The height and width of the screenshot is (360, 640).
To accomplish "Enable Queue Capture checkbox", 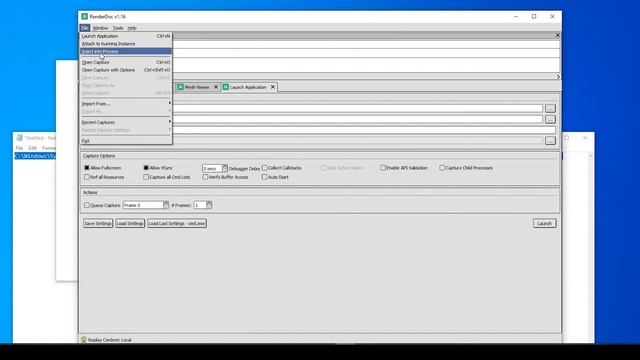I will [87, 205].
